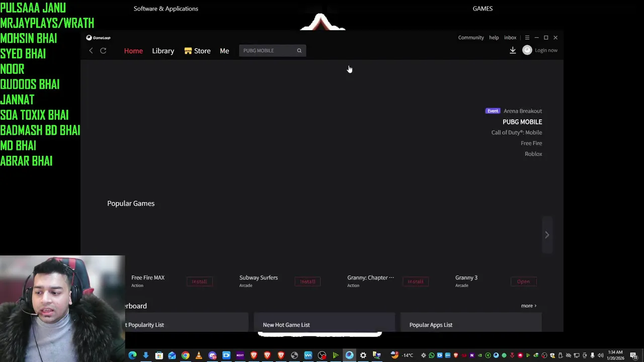644x362 pixels.
Task: Click the microphone tray icon
Action: [592, 355]
